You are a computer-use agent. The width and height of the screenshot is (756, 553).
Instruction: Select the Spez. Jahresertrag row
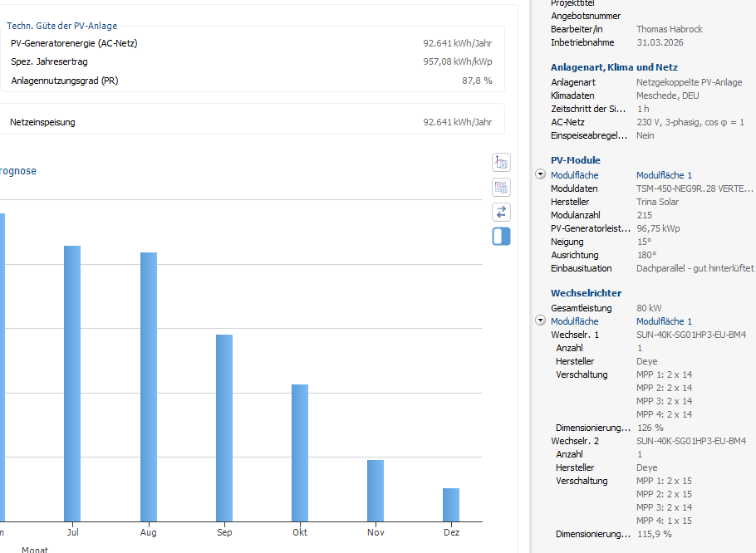[251, 61]
